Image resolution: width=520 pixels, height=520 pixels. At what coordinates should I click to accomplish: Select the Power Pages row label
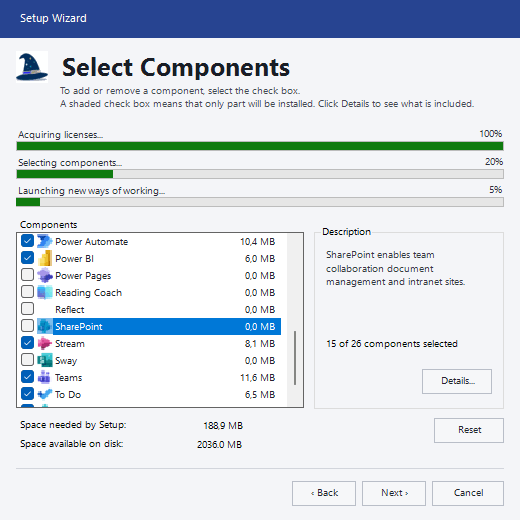83,276
